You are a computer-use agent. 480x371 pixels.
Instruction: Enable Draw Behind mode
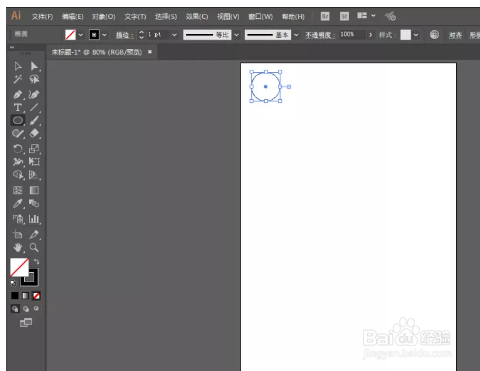tap(26, 309)
